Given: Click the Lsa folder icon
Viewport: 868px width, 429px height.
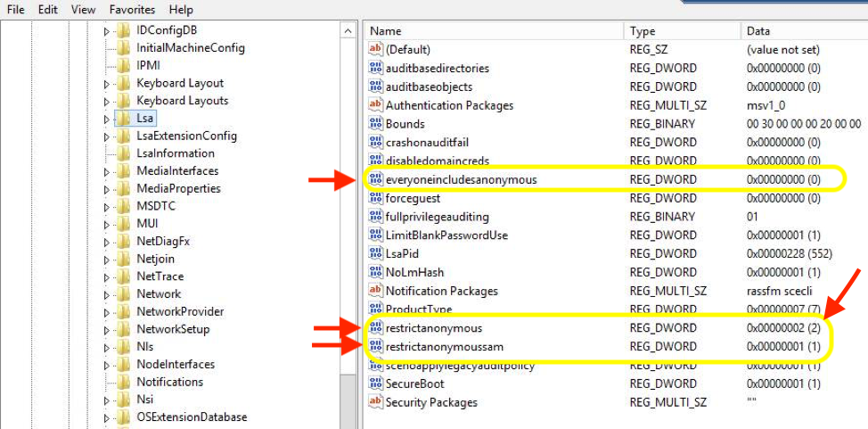Looking at the screenshot, I should coord(123,119).
